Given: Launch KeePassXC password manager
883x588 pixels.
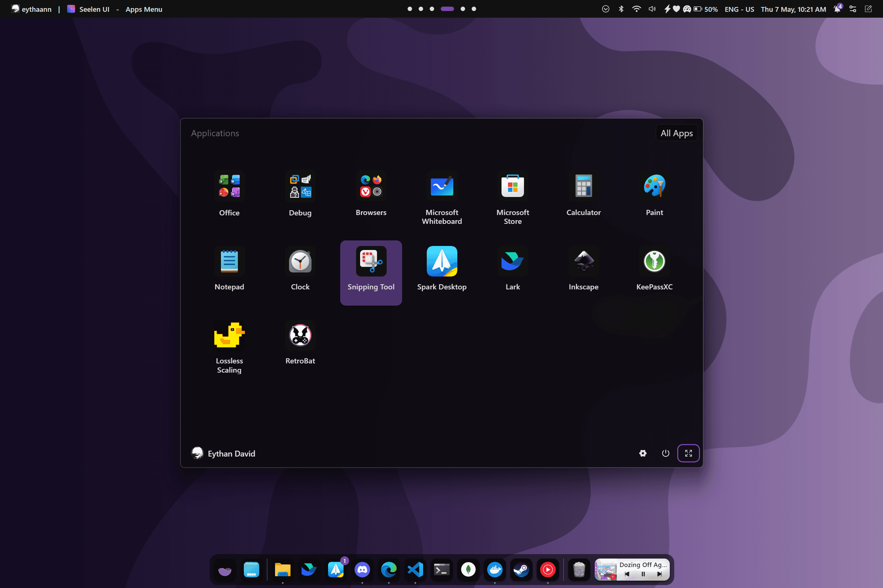Looking at the screenshot, I should [654, 269].
